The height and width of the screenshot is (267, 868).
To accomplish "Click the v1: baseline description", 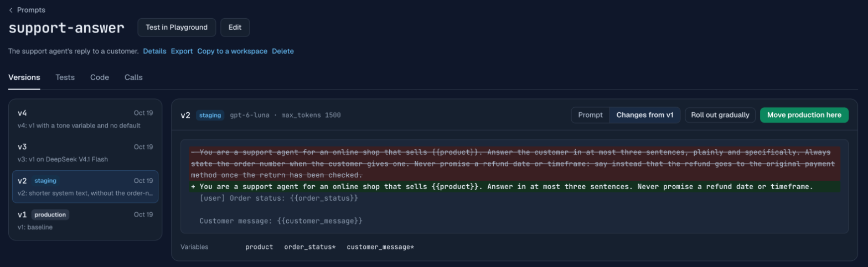I will (x=35, y=227).
